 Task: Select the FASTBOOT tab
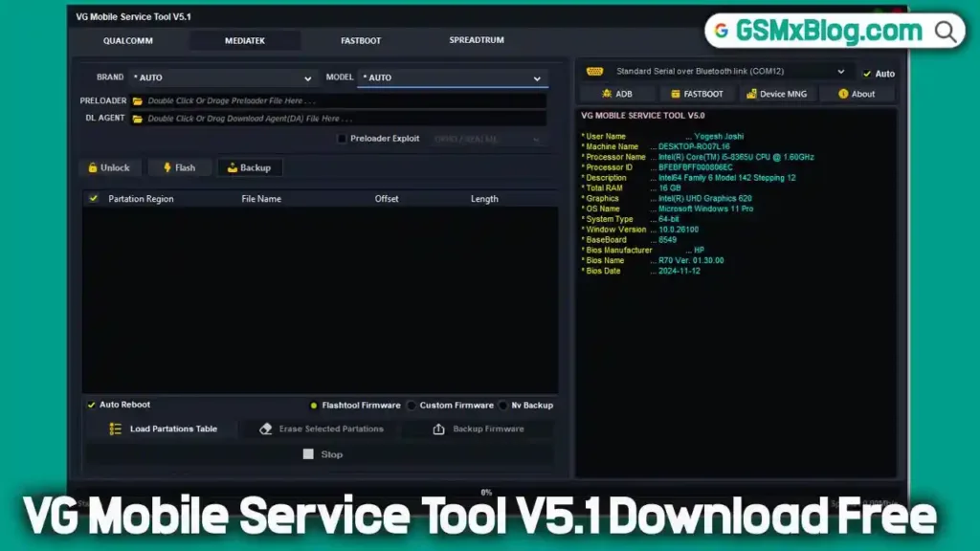(x=361, y=40)
